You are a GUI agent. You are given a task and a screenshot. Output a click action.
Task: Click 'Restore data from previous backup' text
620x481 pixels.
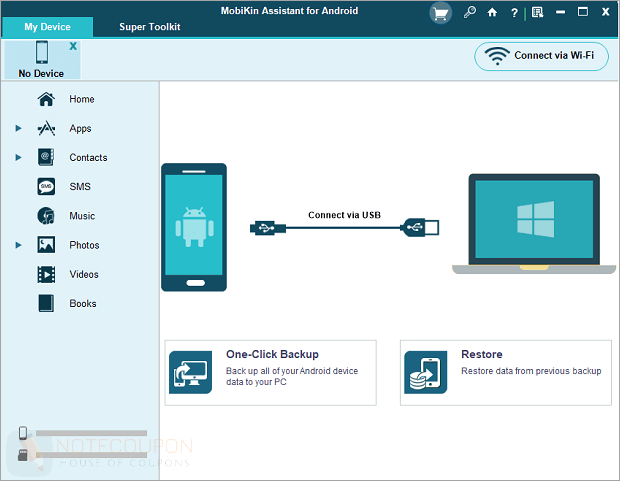tap(531, 371)
